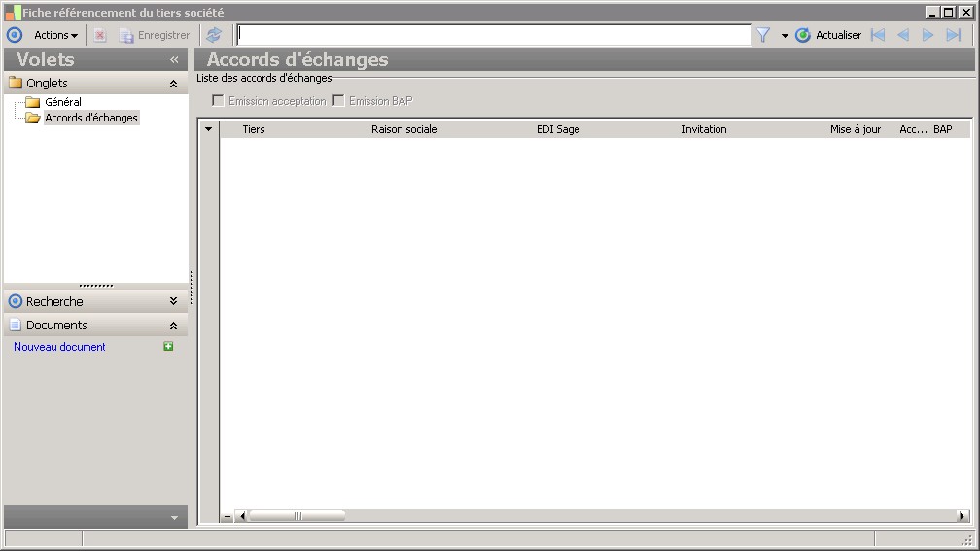Sort by the Invitation column header

coord(704,129)
